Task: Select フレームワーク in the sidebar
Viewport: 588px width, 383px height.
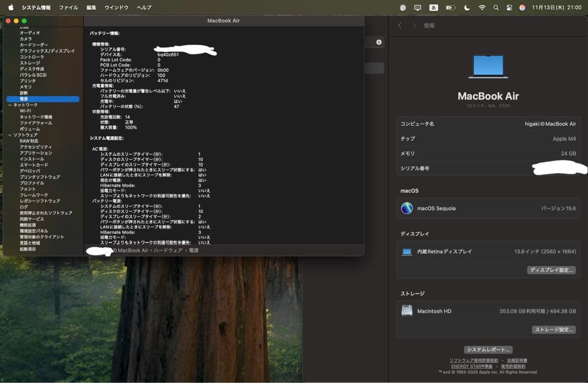Action: click(x=34, y=195)
